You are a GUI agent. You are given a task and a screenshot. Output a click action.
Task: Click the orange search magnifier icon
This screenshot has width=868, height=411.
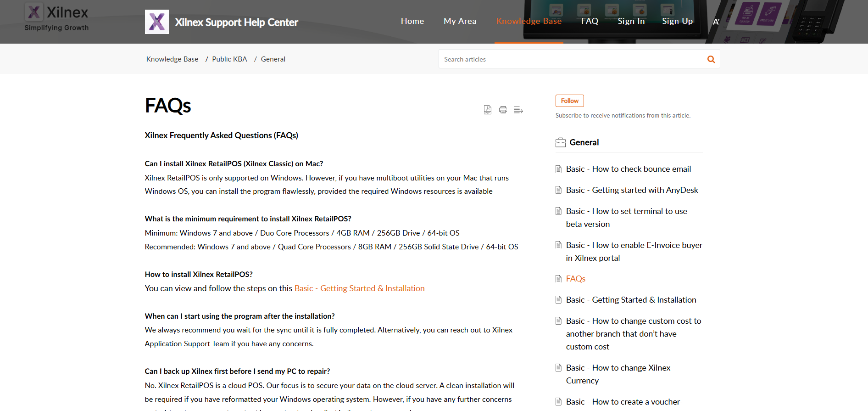click(711, 59)
